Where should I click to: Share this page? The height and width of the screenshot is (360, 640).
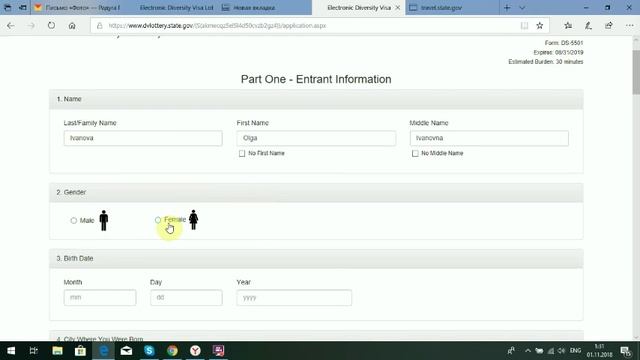[609, 26]
